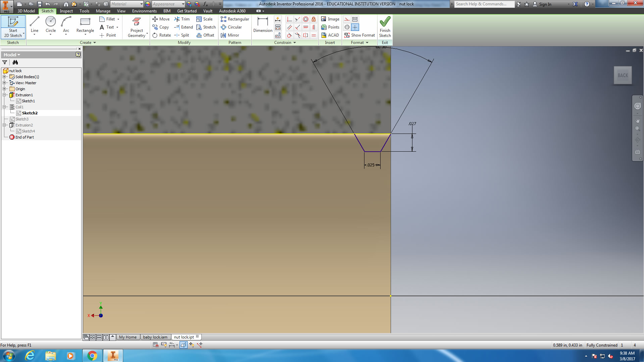This screenshot has height=362, width=644.
Task: Click the appearance color wheel swatch
Action: (x=148, y=4)
